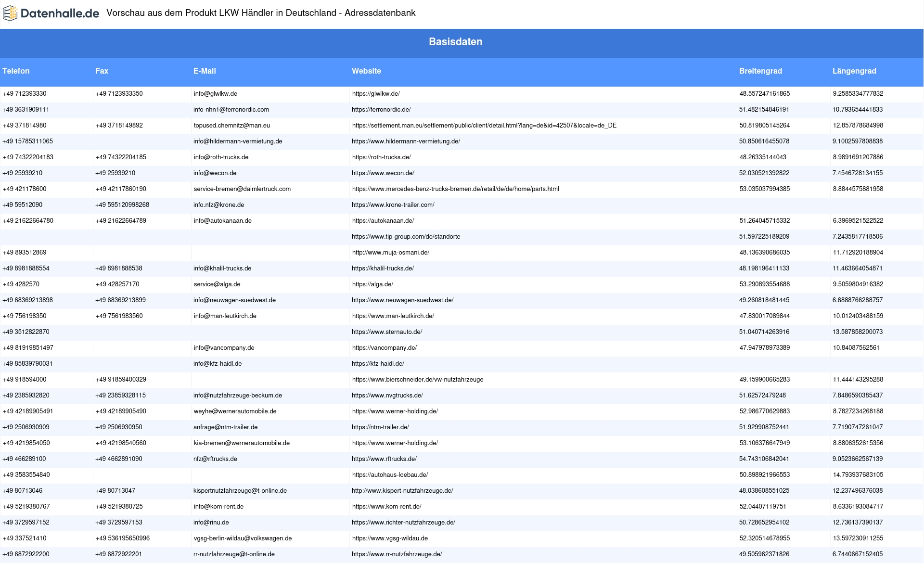Select longitude value 9.2585334777832
The image size is (924, 563).
coord(858,94)
